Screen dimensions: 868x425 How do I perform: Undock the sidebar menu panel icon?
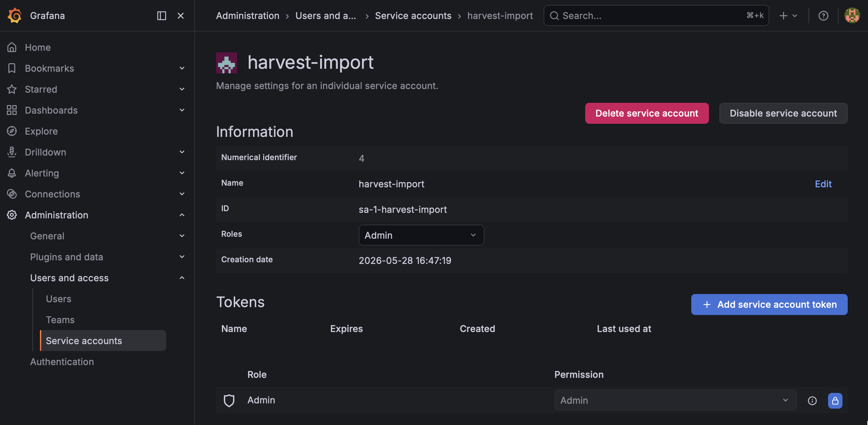(161, 15)
